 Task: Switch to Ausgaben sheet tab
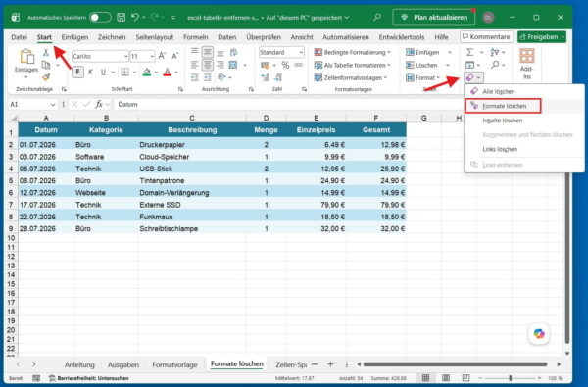coord(123,364)
